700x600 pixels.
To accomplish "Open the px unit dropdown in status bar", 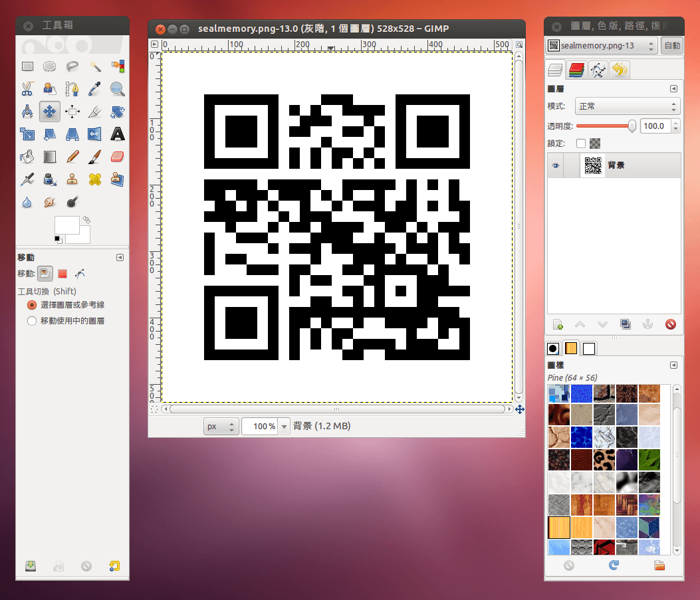I will (221, 427).
